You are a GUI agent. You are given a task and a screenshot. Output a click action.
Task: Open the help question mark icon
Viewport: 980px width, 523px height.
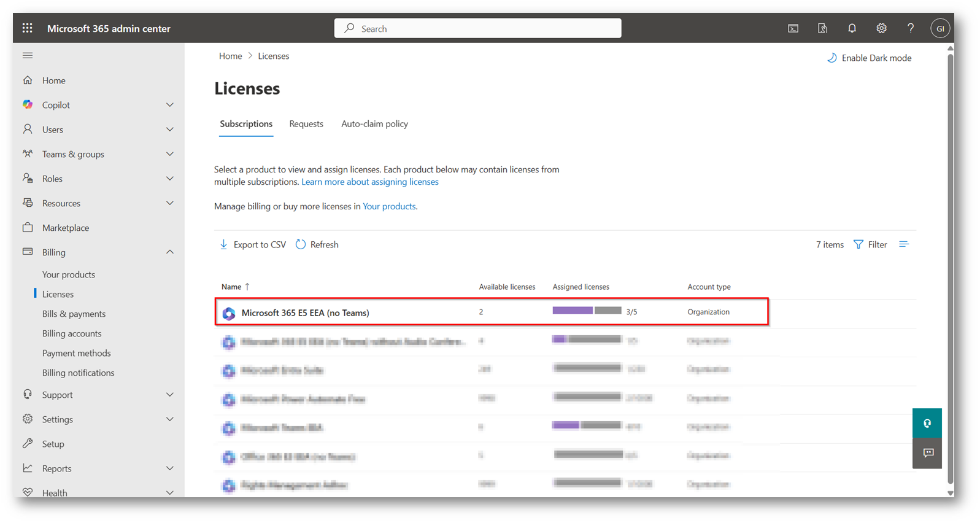[911, 28]
